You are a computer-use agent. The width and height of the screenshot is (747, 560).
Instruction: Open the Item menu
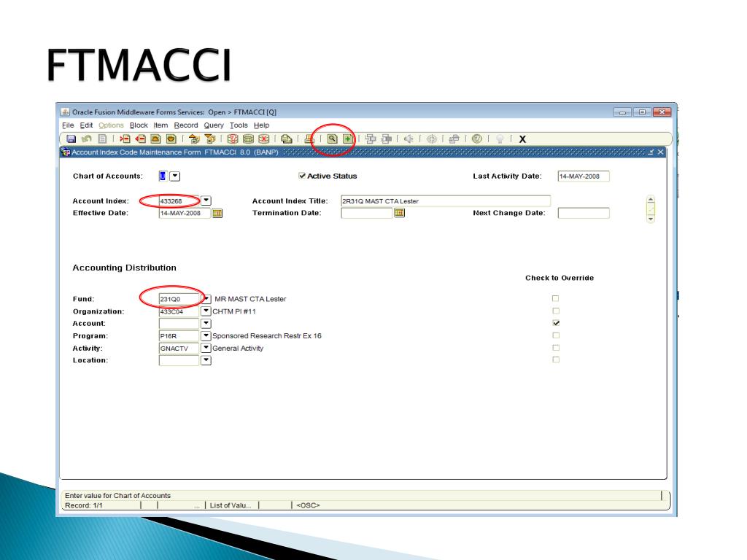(160, 125)
